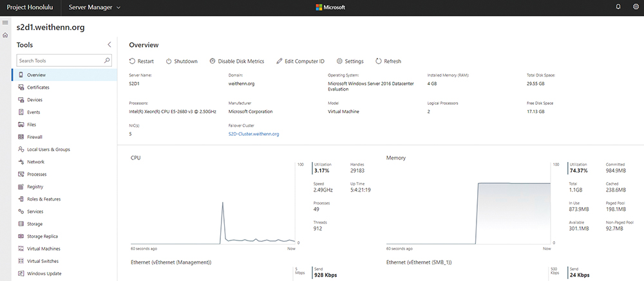
Task: Restart the server
Action: pos(142,61)
